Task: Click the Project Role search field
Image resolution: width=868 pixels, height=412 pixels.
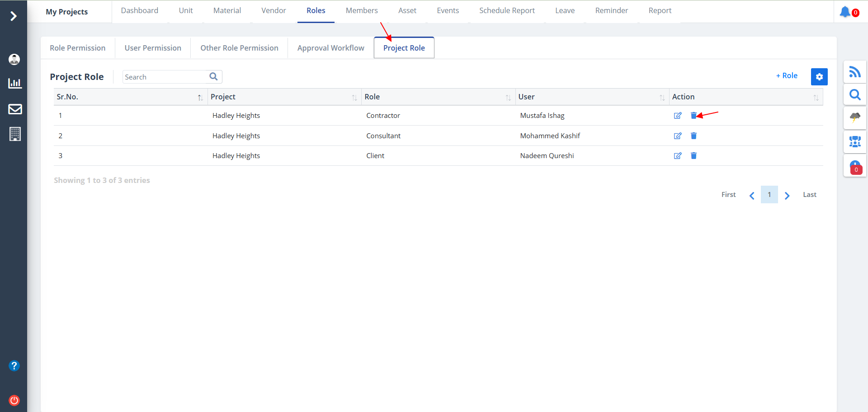Action: click(x=165, y=77)
